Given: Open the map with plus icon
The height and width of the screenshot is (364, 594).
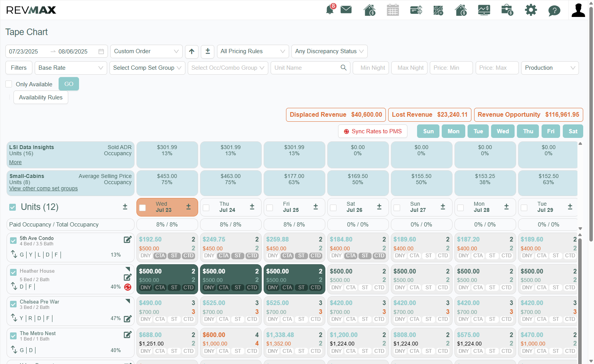Looking at the screenshot, I should point(438,10).
